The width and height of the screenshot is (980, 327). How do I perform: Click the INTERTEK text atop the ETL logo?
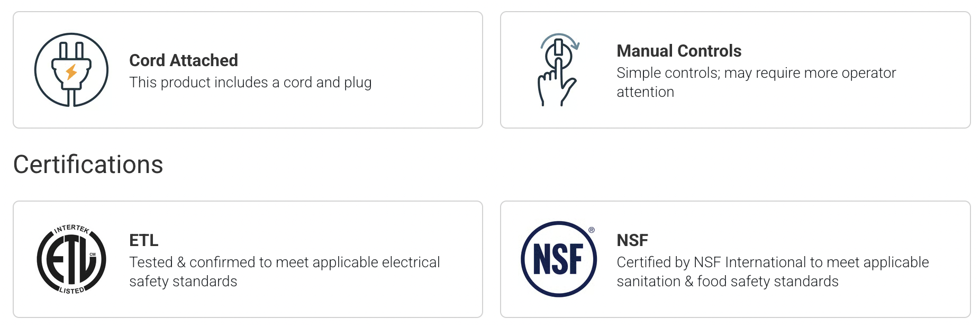(71, 229)
